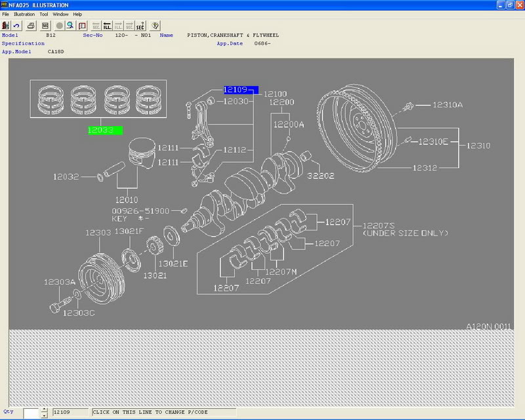The width and height of the screenshot is (525, 420).
Task: Click part number 12100 in diagram
Action: point(275,94)
